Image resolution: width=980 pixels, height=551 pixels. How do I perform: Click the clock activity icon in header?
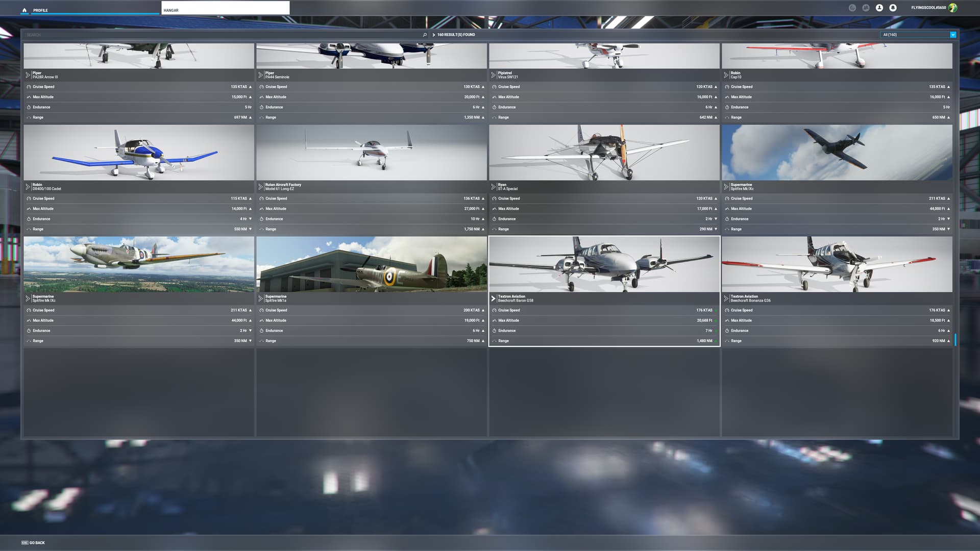[x=852, y=8]
